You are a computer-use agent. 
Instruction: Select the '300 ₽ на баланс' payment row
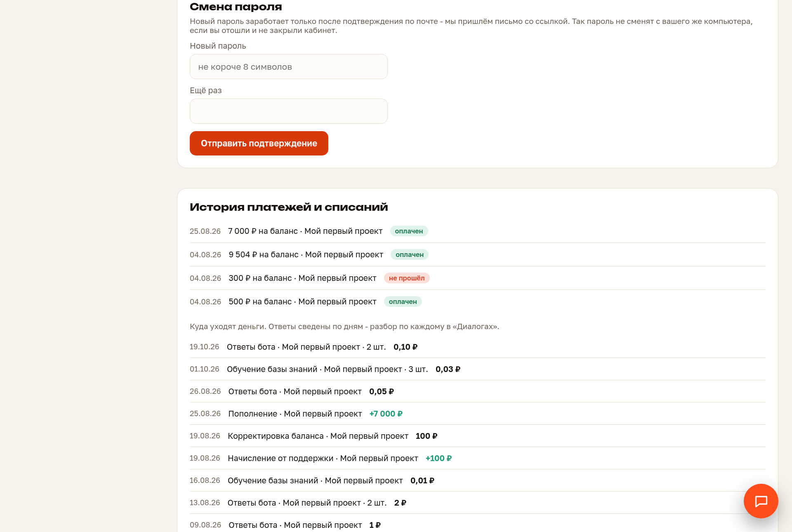[478, 278]
